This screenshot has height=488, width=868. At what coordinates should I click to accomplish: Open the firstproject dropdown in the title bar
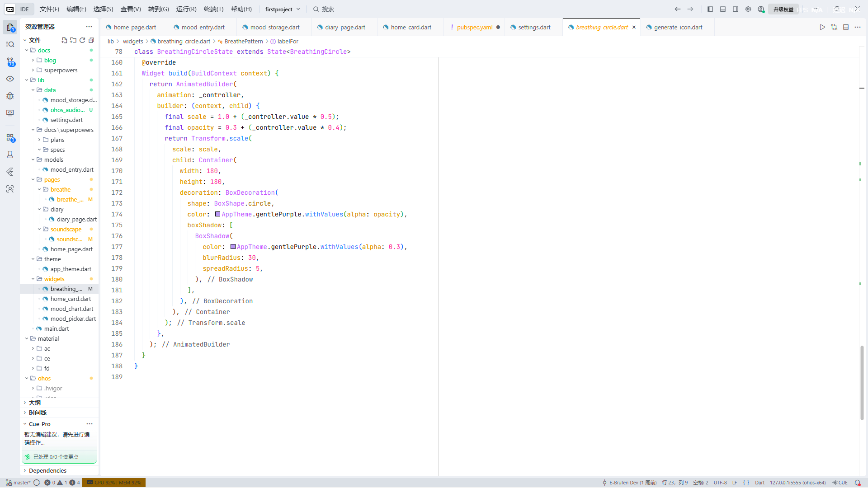283,9
